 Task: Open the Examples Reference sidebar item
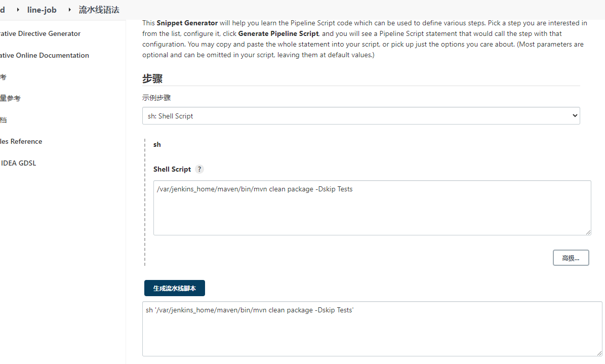[21, 141]
